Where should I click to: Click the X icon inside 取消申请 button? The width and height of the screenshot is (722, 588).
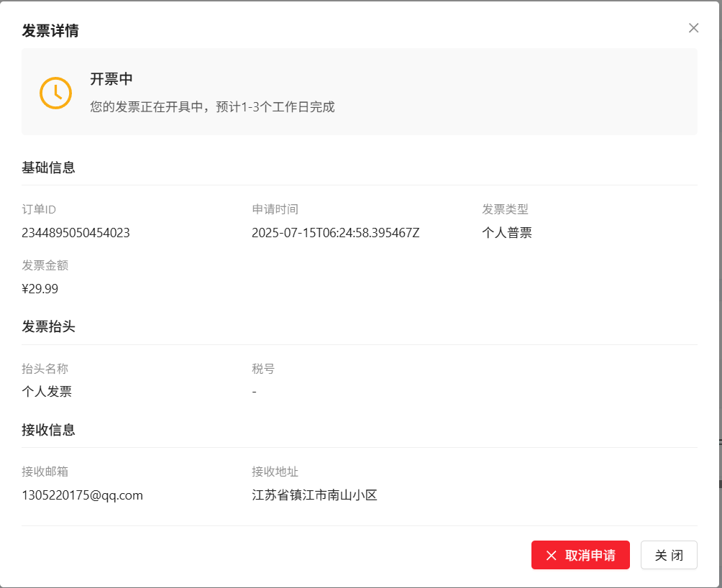point(551,555)
